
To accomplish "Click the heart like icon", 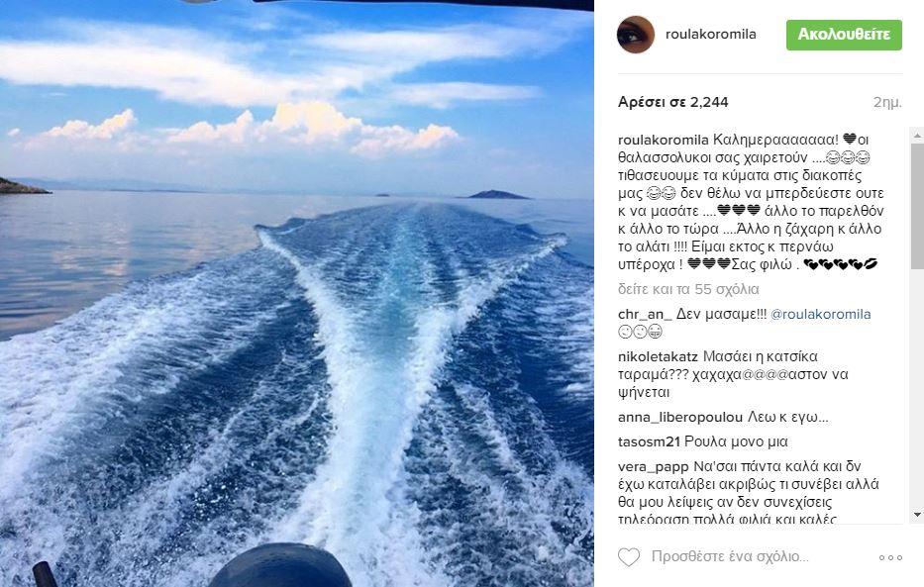I will tap(629, 557).
